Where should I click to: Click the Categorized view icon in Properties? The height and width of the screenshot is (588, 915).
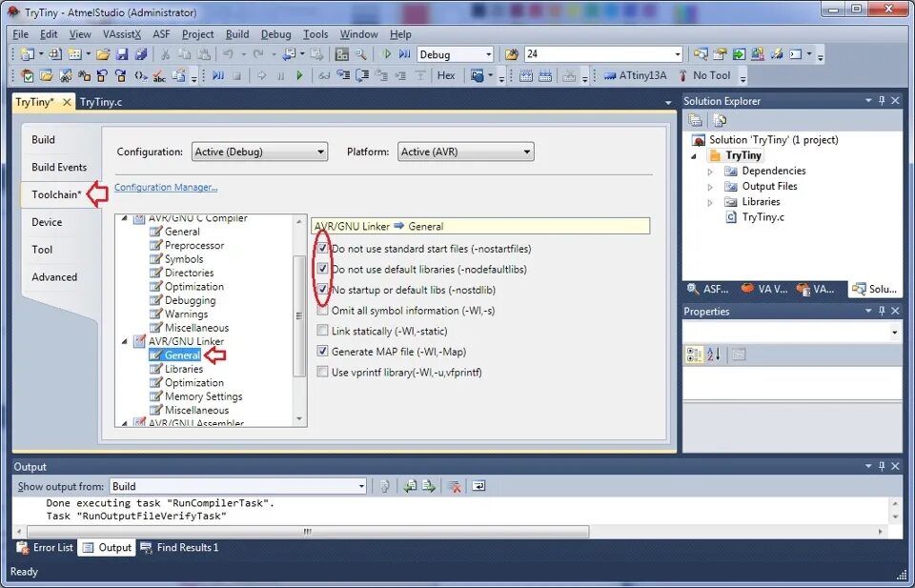pos(695,355)
